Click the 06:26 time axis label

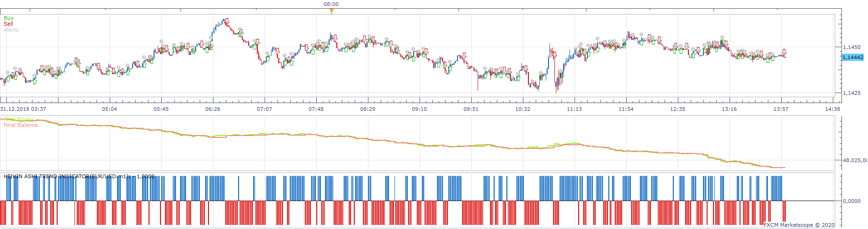(x=213, y=109)
